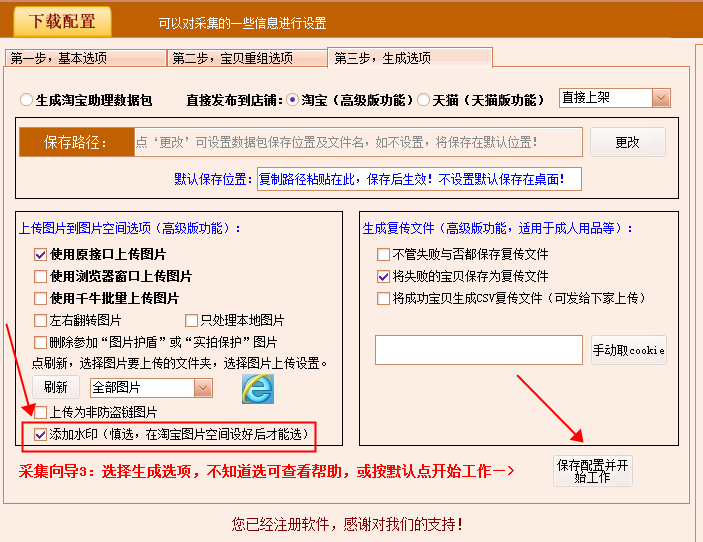
Task: Toggle 使用原接口上传图片 checkbox
Action: pos(40,255)
